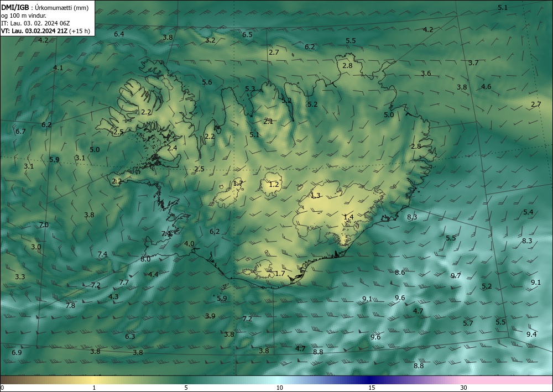Select the valid time 'VT: Lau. 03.02.2024 21Z'

pos(34,31)
